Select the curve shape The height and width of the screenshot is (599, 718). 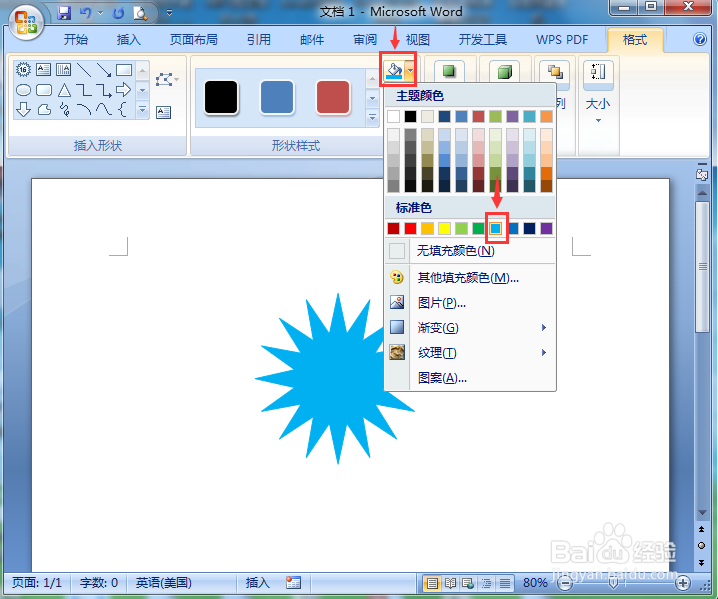click(x=103, y=109)
